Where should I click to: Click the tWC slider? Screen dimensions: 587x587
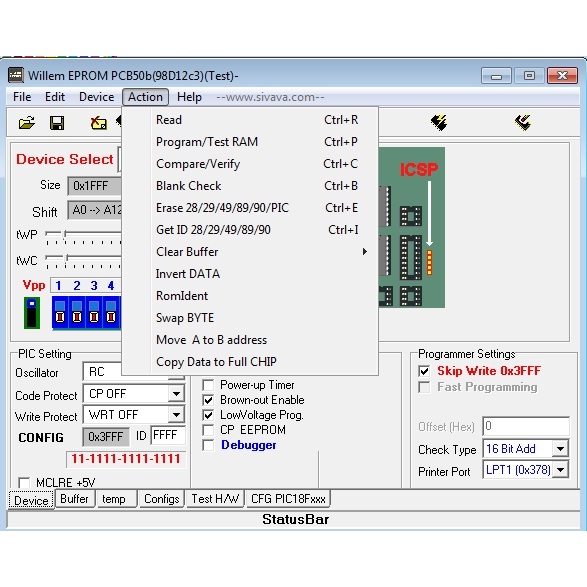click(83, 261)
